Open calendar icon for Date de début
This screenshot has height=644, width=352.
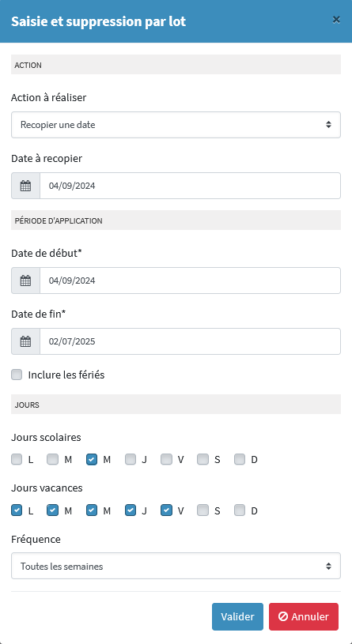[x=25, y=281]
